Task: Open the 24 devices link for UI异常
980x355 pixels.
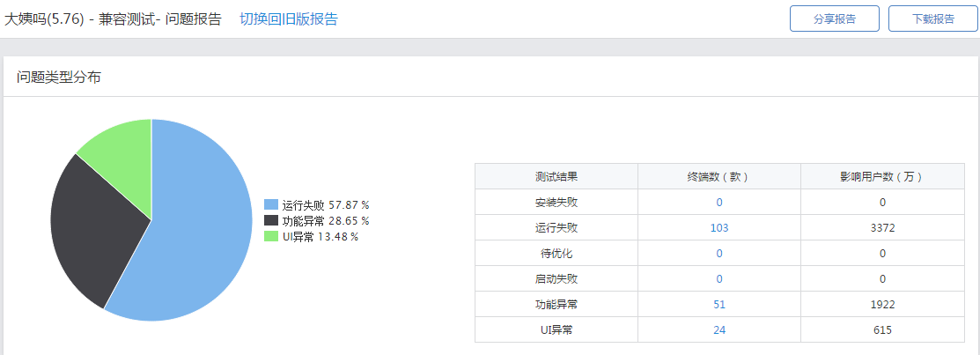Action: 718,329
